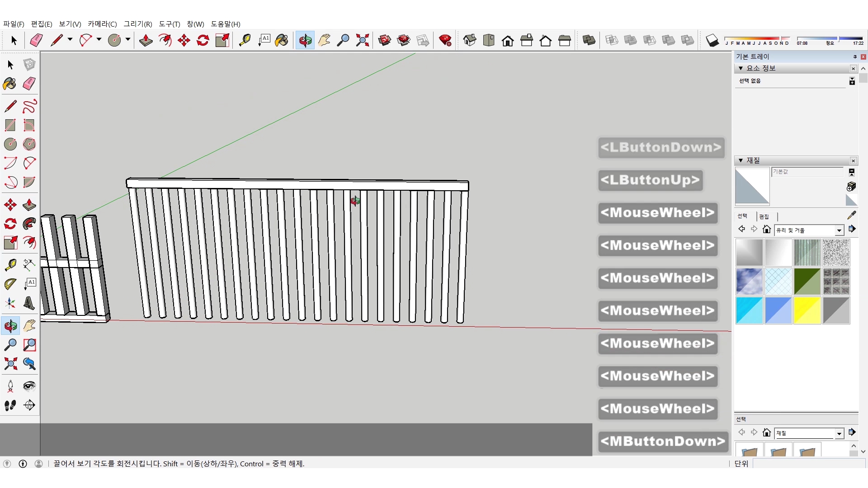Select the Paint Bucket tool in left toolbar
This screenshot has width=868, height=488.
[9, 84]
